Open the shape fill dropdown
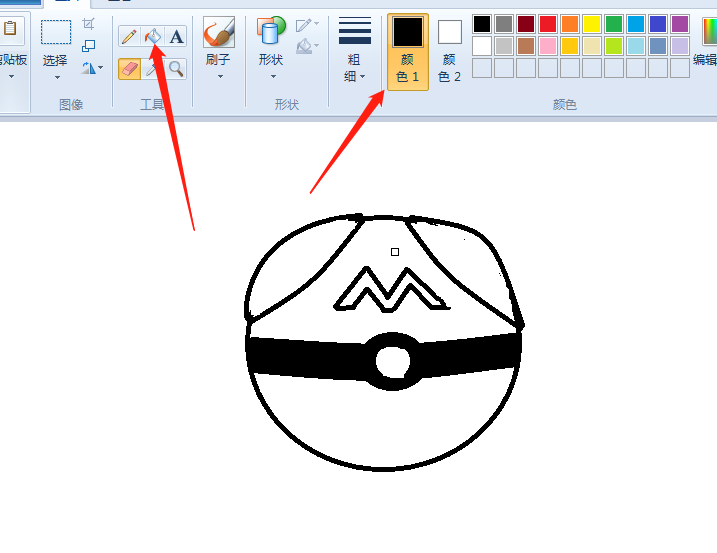 click(x=307, y=46)
